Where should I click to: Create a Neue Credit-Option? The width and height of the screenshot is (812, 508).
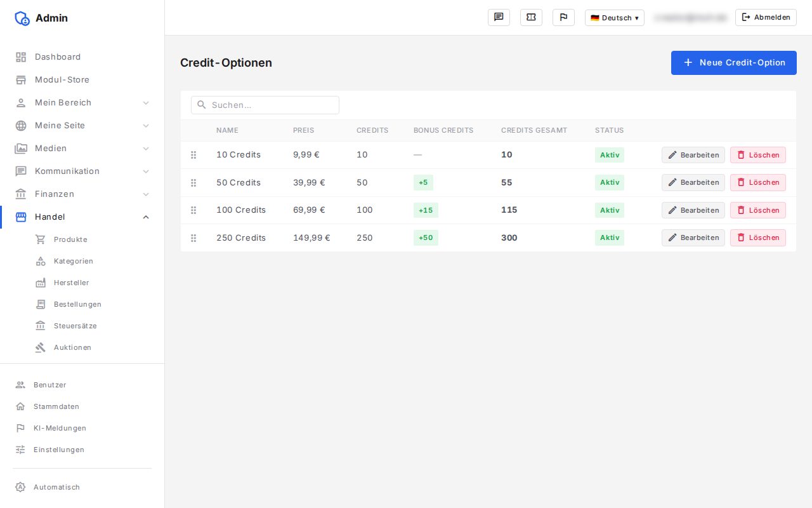coord(734,63)
